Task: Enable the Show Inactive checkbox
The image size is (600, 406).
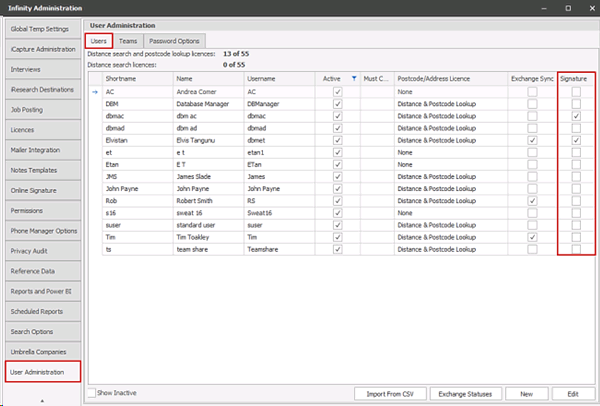Action: point(93,393)
